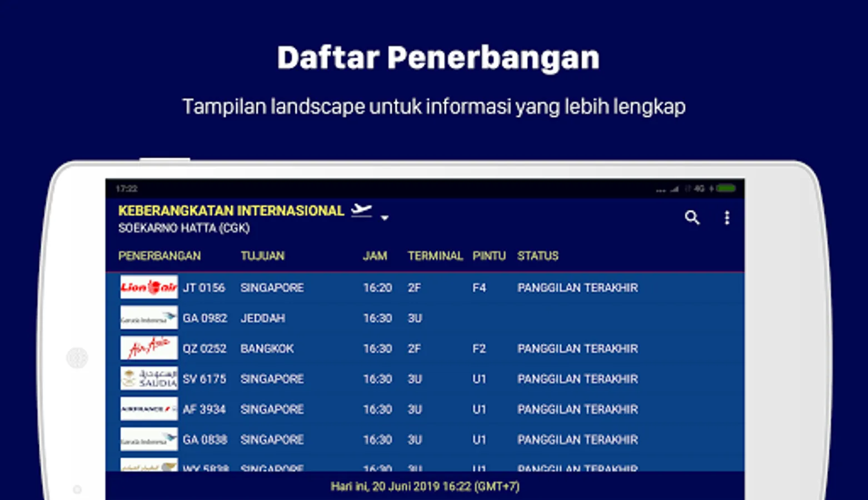Click the TUJUAN column header
Viewport: 868px width, 500px height.
262,256
